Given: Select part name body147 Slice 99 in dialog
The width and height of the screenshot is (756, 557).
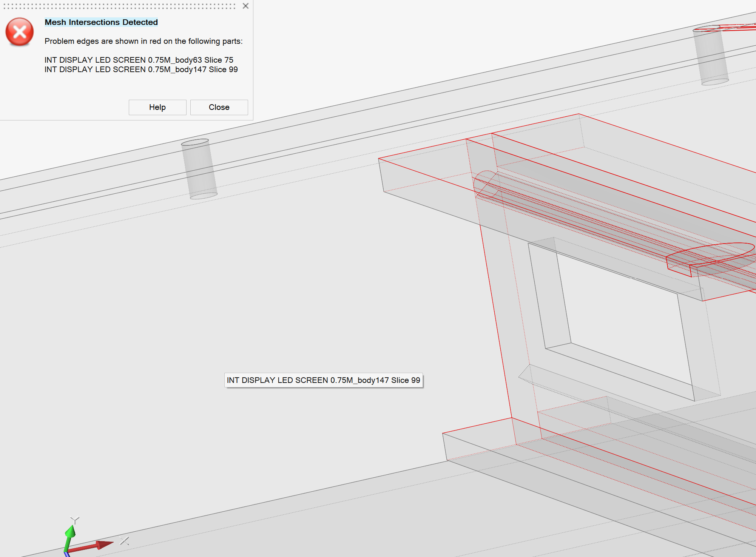Looking at the screenshot, I should 141,69.
